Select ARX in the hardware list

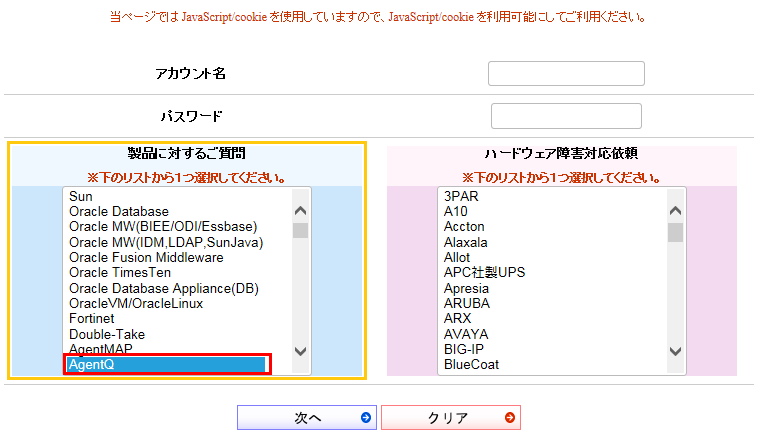457,319
